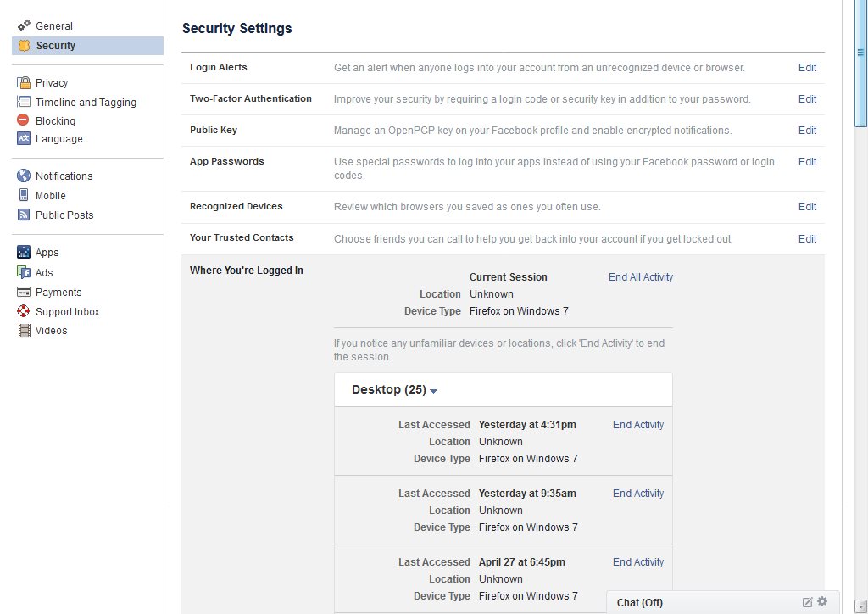
Task: Open General settings
Action: click(53, 26)
